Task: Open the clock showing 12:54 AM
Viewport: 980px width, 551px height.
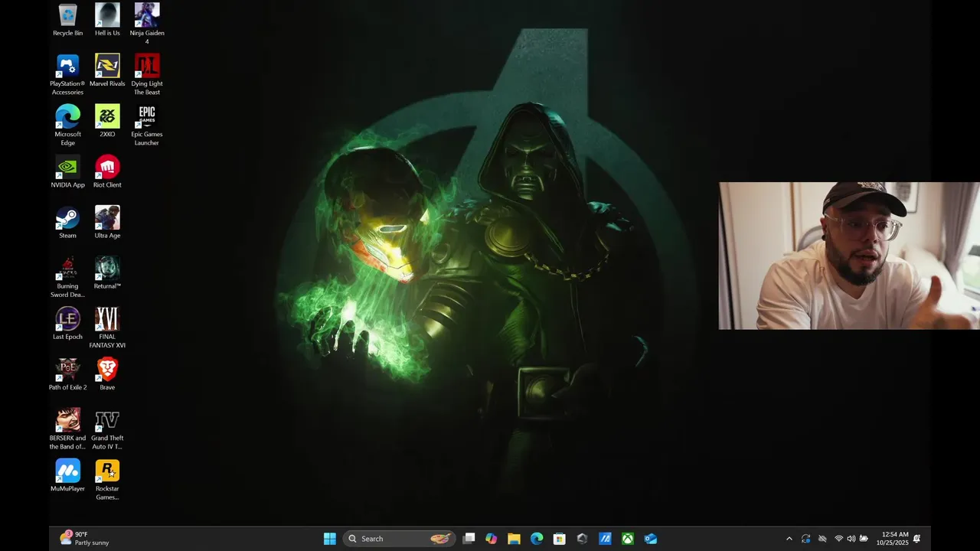Action: click(893, 539)
